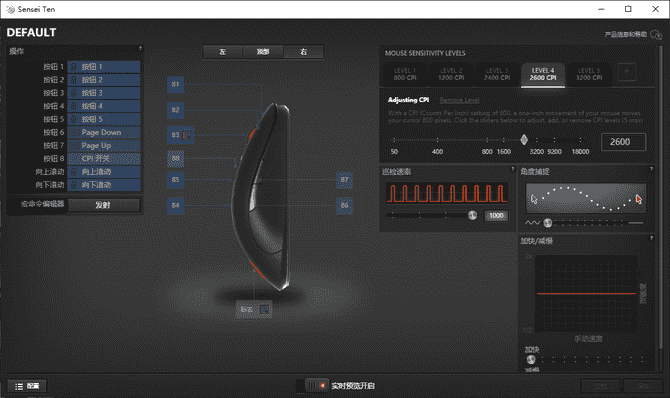Select the B3 marker label

click(x=175, y=135)
